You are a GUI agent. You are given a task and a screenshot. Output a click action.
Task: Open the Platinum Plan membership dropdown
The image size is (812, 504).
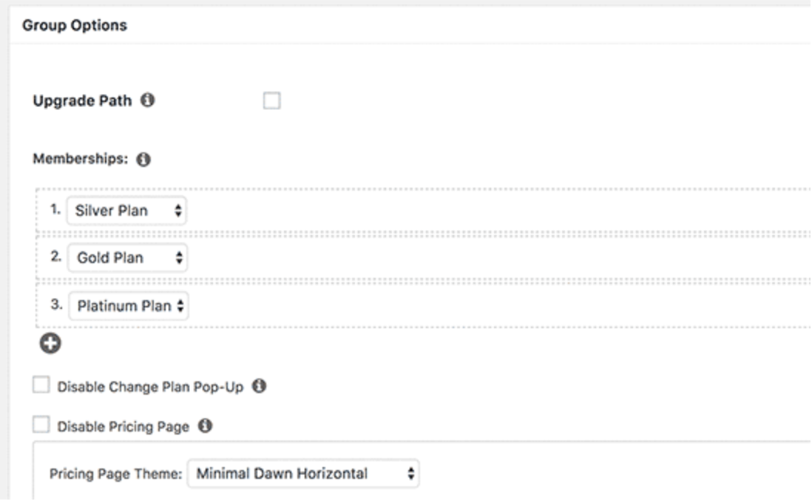tap(129, 305)
